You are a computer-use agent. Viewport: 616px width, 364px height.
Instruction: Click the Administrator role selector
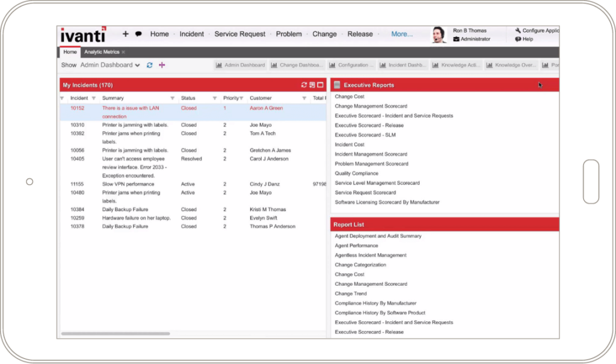[472, 39]
